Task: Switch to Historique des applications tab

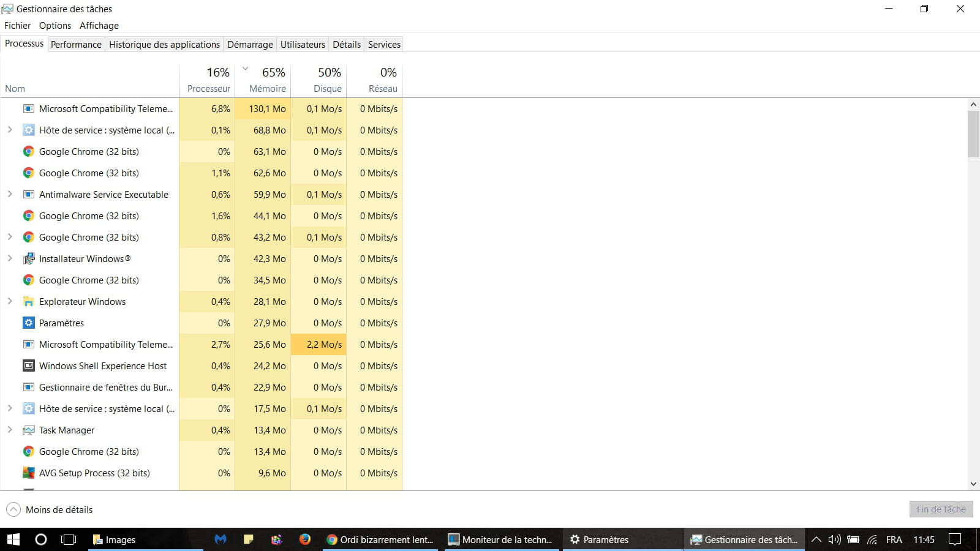Action: [164, 45]
